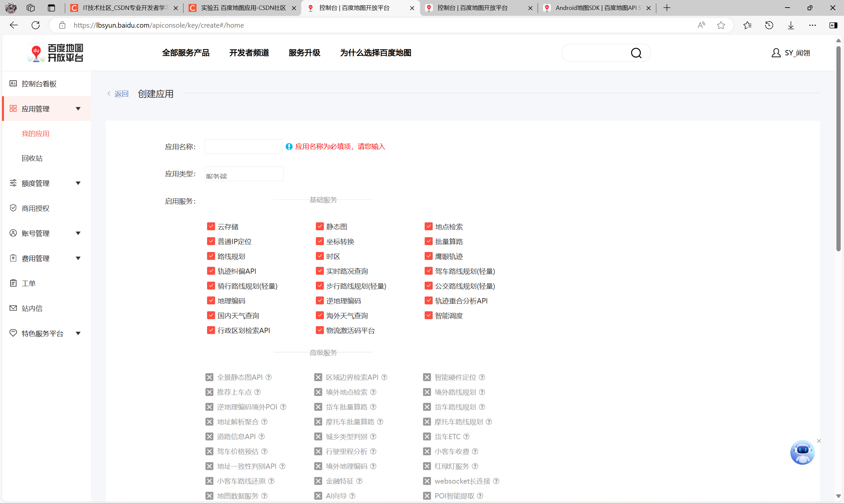This screenshot has width=844, height=504.
Task: Add page to favorites star icon
Action: click(x=721, y=25)
